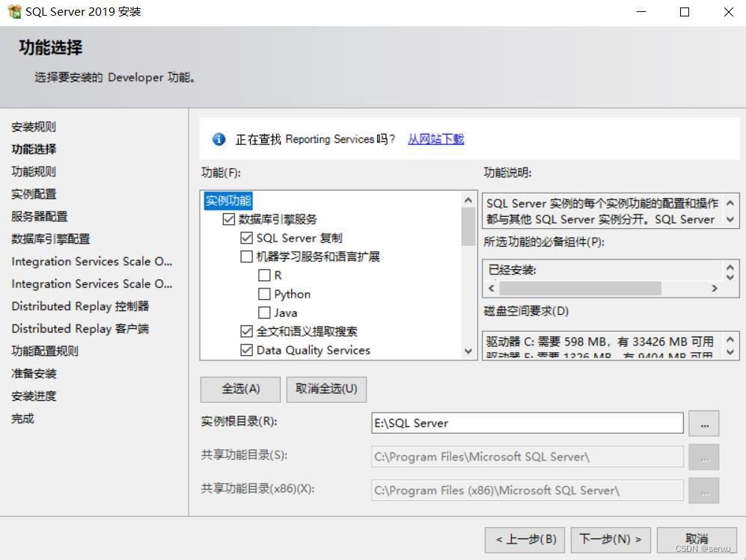The image size is (746, 560).
Task: Click the blue info icon beside Reporting Services
Action: [218, 139]
